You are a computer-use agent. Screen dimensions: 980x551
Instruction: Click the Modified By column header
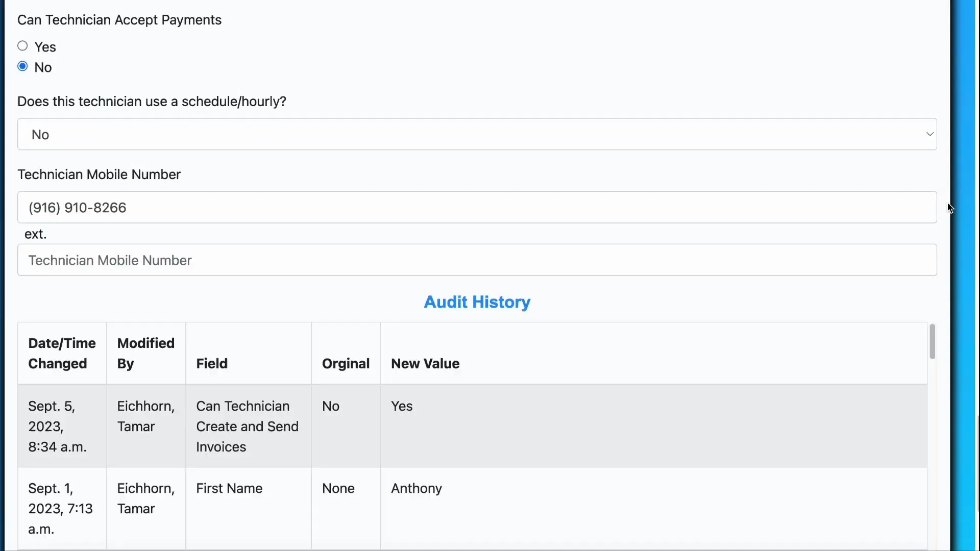pos(145,353)
